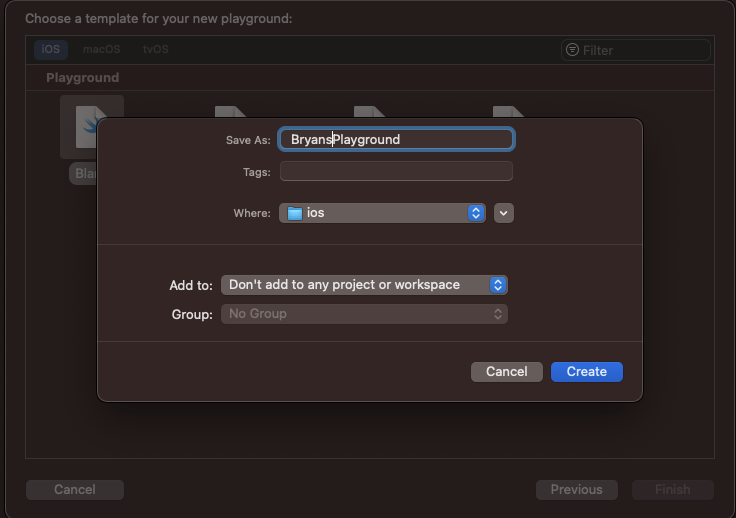
Task: Expand the full file browser chevron
Action: [504, 213]
